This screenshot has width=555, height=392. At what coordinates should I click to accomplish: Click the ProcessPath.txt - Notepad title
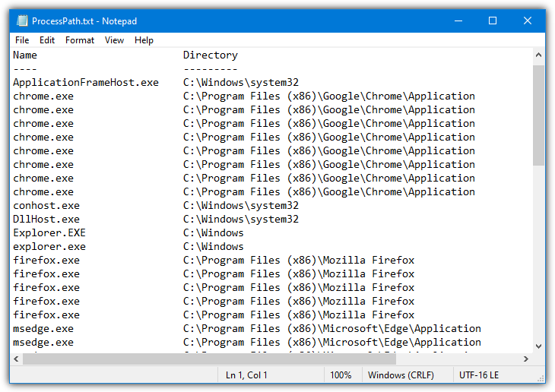pyautogui.click(x=84, y=21)
